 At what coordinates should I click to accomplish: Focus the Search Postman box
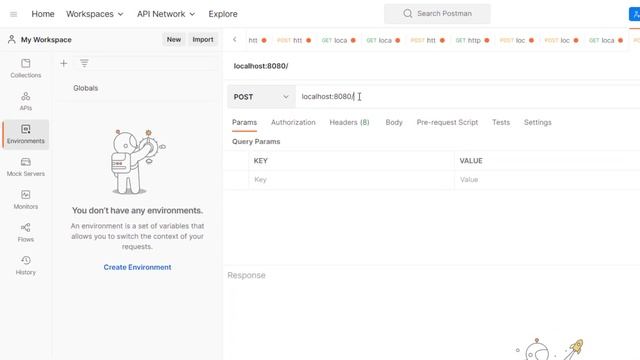tap(437, 13)
